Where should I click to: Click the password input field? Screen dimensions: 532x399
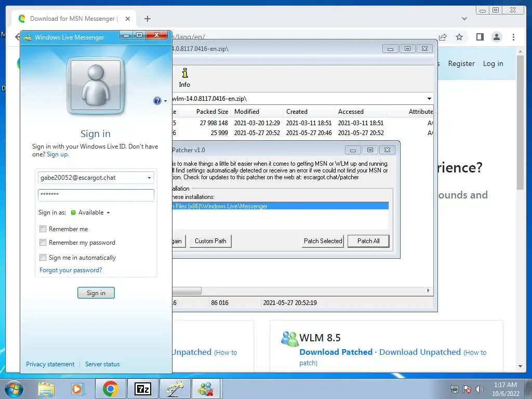tap(96, 195)
